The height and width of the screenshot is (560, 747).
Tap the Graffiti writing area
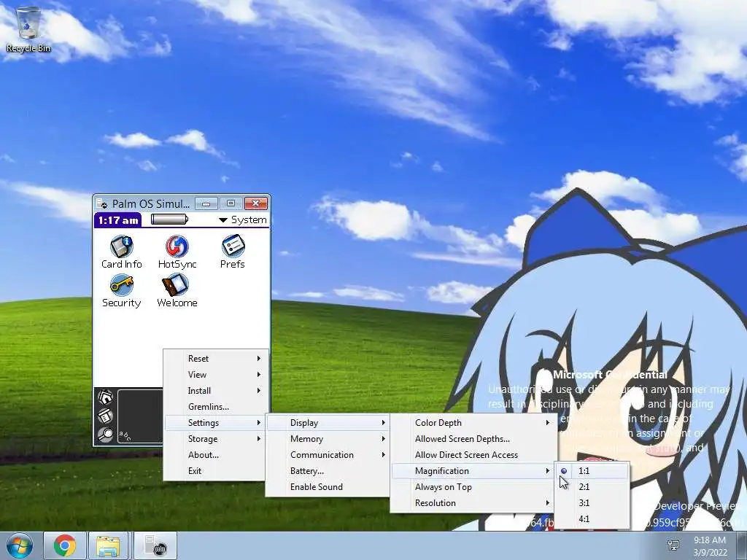(141, 416)
